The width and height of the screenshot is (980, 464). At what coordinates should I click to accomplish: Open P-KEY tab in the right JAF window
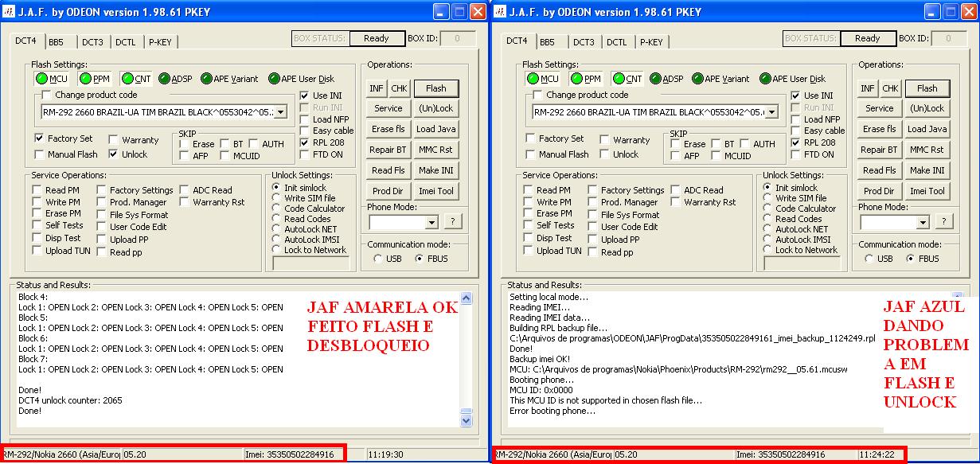pos(651,42)
